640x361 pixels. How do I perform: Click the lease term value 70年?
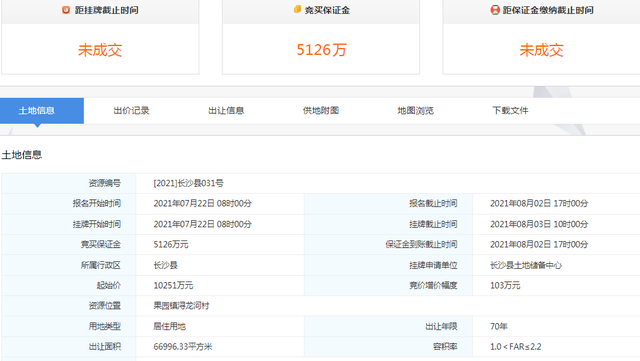tap(498, 326)
